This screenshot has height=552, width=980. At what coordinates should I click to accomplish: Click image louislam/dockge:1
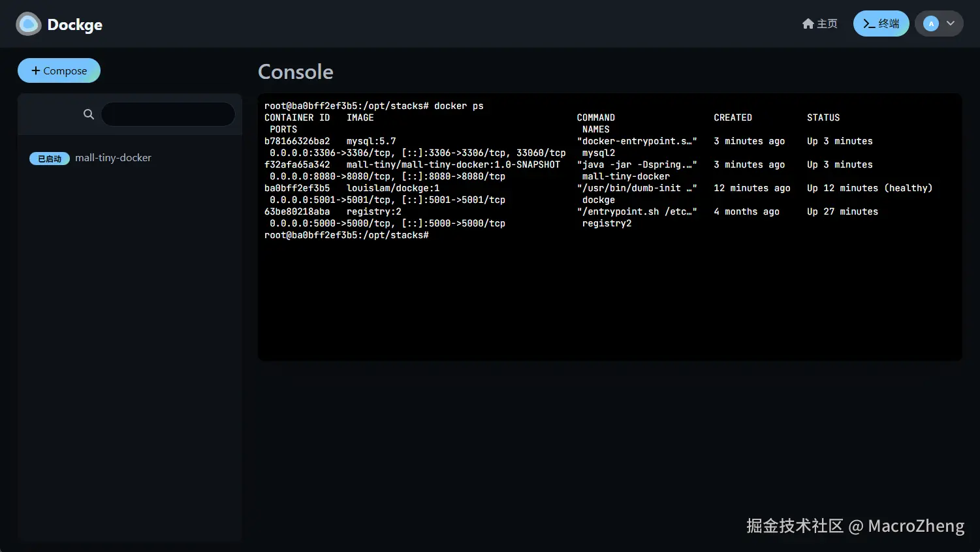tap(393, 188)
